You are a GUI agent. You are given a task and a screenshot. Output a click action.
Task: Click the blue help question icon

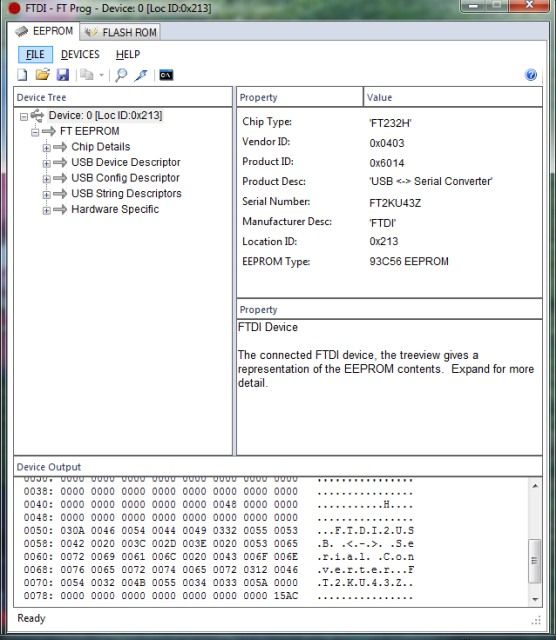(531, 75)
